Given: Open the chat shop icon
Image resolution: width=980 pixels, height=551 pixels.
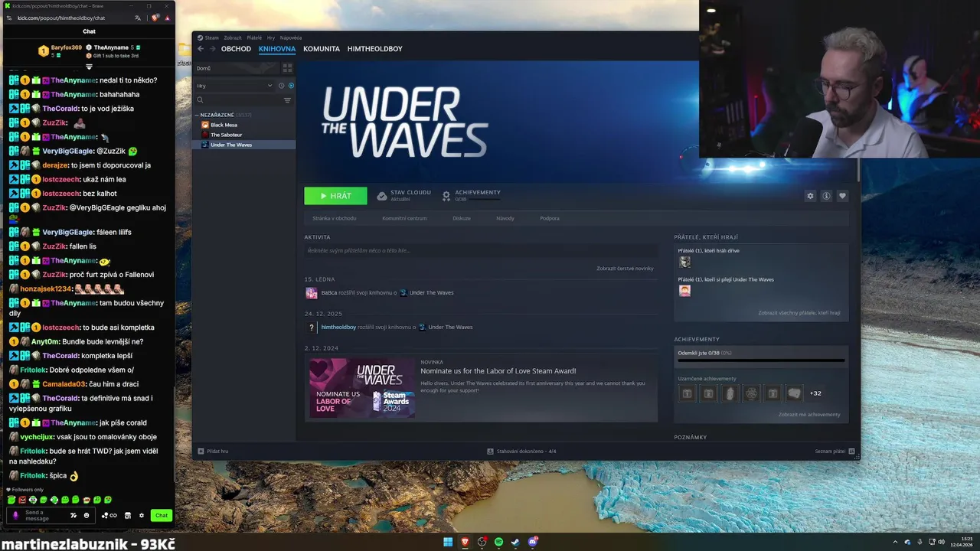Looking at the screenshot, I should (x=128, y=515).
